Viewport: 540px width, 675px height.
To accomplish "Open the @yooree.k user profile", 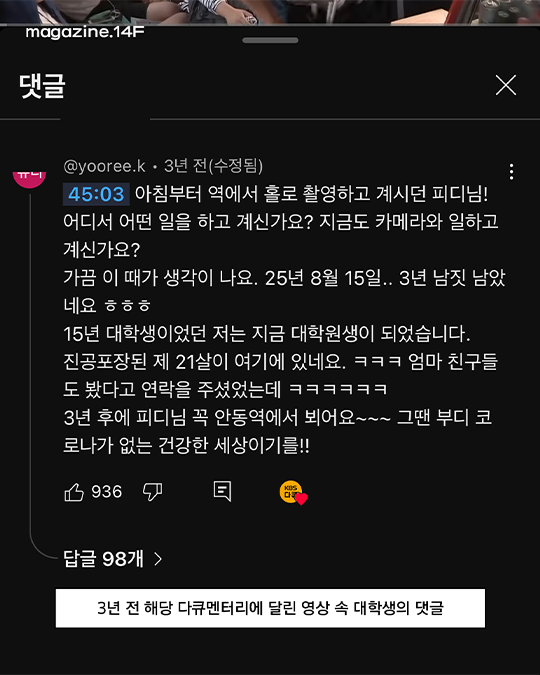I will coord(104,166).
